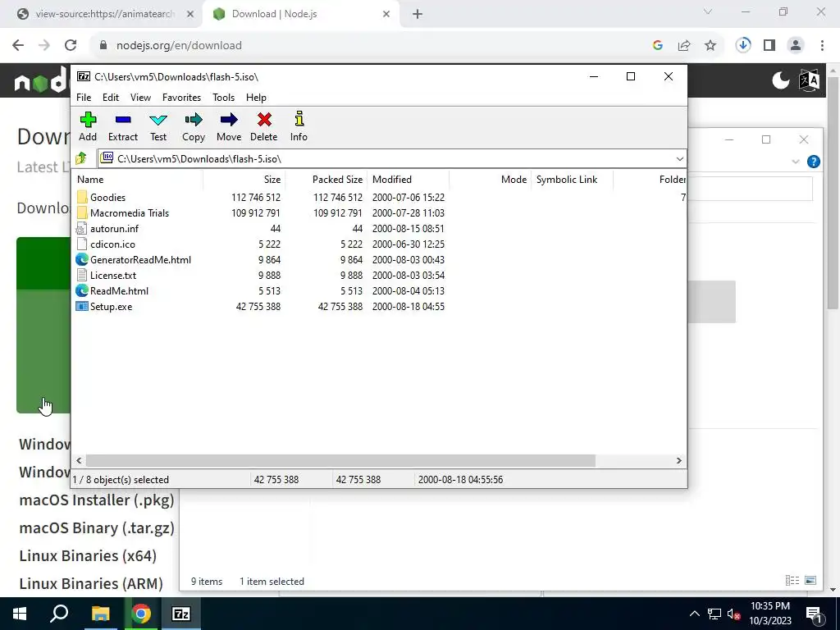The image size is (840, 630).
Task: Open the Favorites menu
Action: 181,98
